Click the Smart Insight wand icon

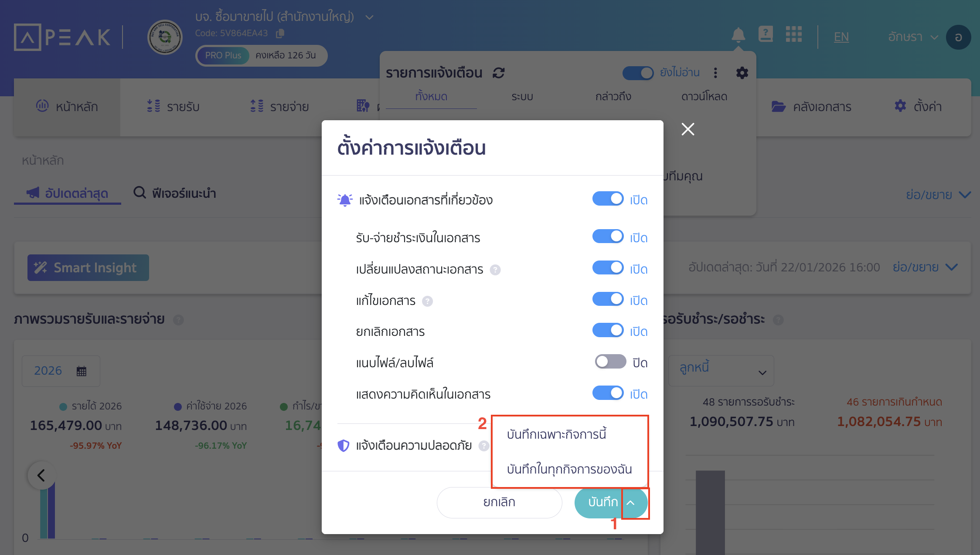(41, 267)
